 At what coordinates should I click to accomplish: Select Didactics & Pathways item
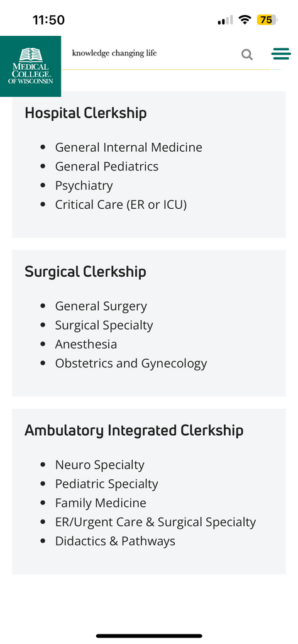click(115, 541)
